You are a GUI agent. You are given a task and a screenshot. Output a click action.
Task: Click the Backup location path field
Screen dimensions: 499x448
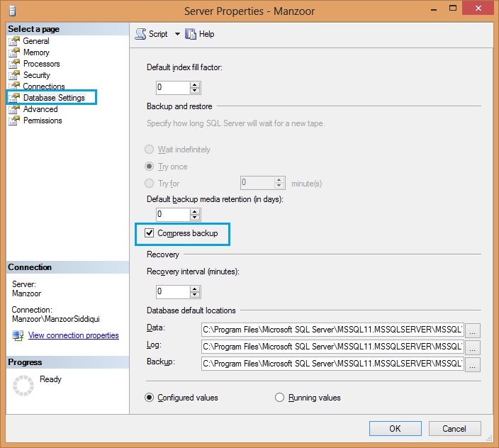332,364
